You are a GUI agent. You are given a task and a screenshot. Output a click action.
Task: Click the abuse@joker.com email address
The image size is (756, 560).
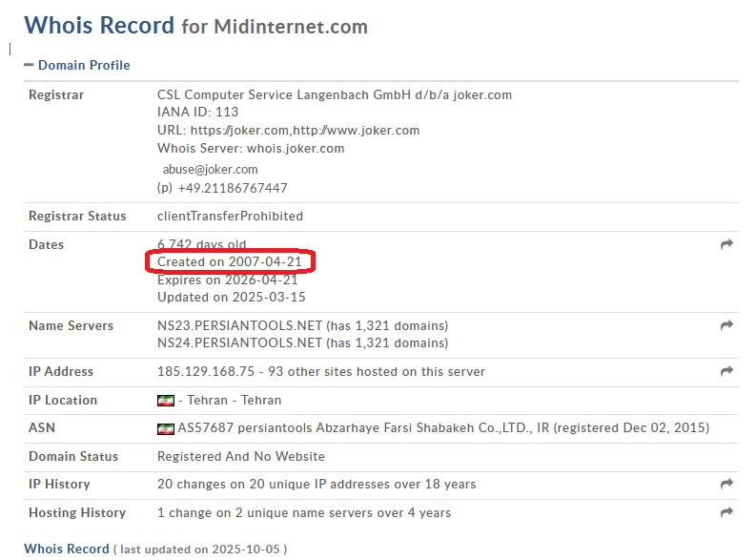point(210,169)
